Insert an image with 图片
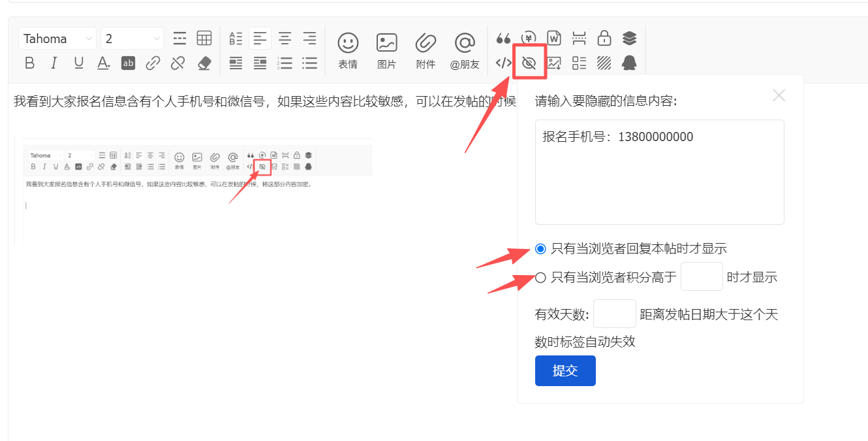Screen dimensions: 868x441 387,50
